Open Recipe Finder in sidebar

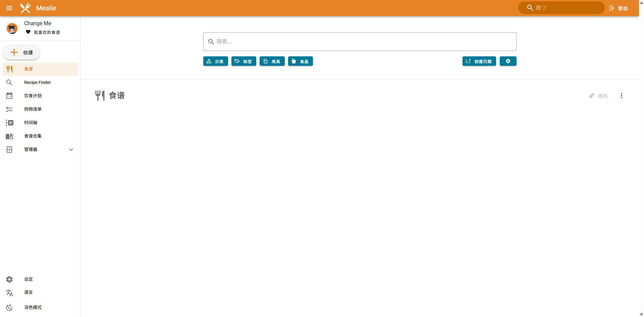[x=40, y=82]
